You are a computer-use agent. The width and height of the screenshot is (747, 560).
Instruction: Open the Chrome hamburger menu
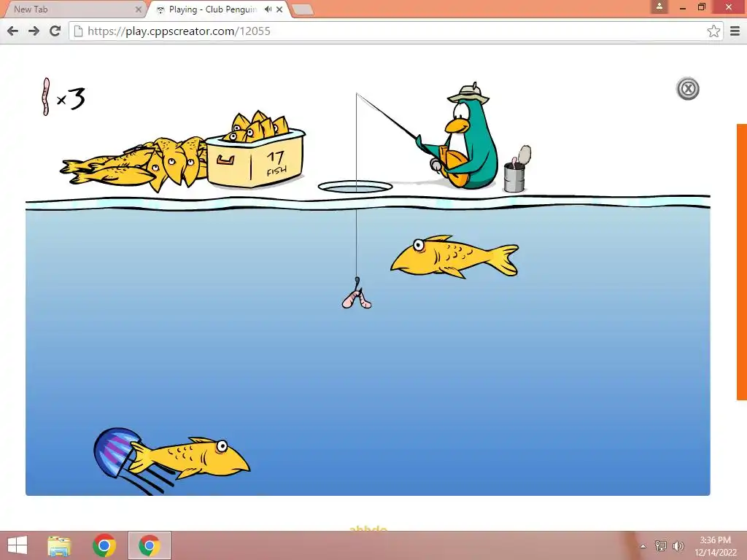pos(735,31)
